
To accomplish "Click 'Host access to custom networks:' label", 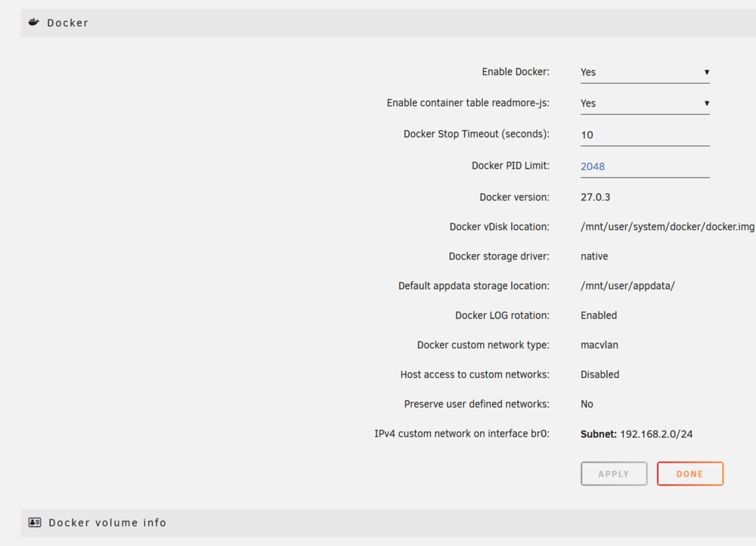I will click(475, 374).
